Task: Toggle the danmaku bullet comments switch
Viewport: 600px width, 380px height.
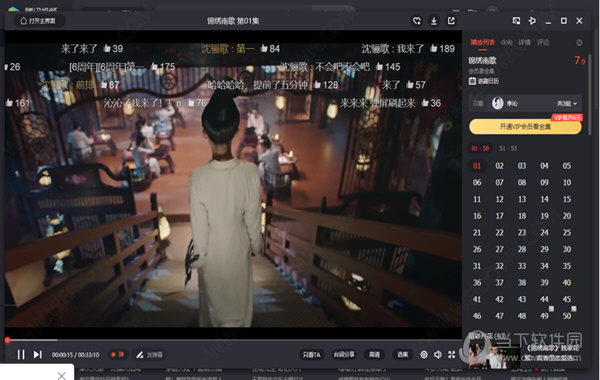Action: (117, 355)
